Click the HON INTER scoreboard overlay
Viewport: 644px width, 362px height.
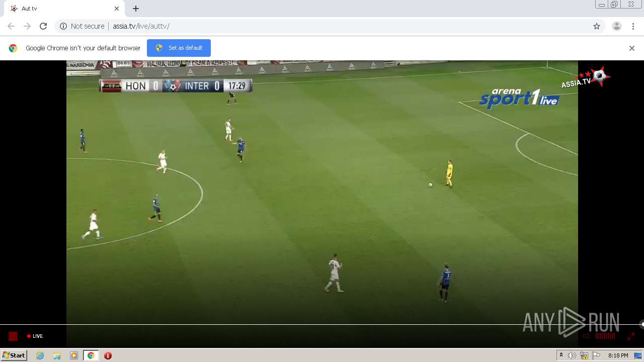[x=176, y=86]
